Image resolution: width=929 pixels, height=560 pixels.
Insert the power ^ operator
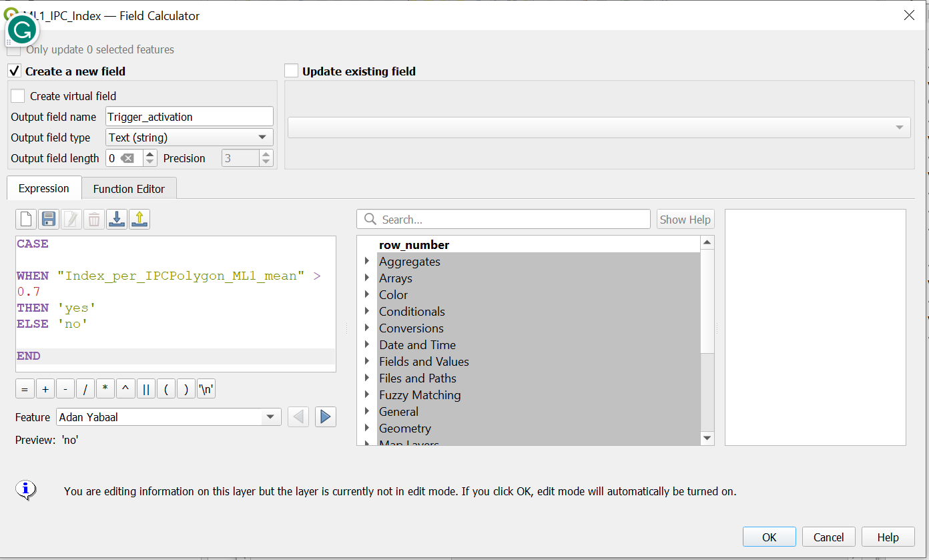click(x=125, y=389)
